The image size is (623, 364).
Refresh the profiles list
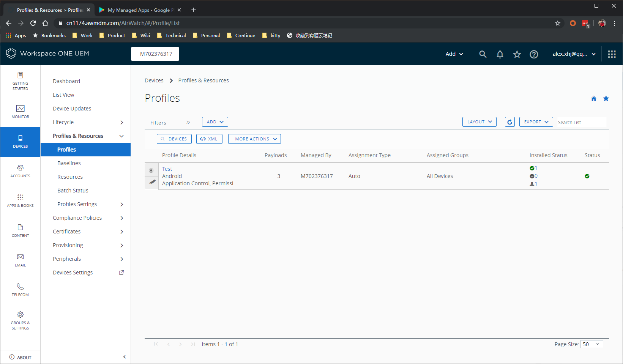coord(510,122)
